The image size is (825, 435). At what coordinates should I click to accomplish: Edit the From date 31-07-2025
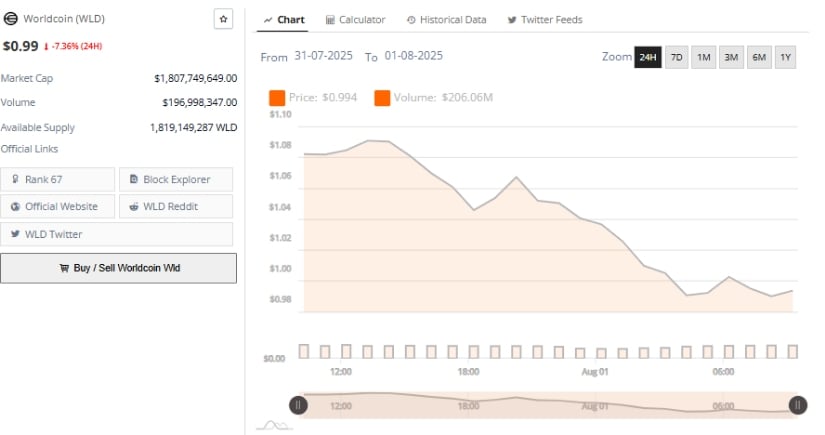323,56
